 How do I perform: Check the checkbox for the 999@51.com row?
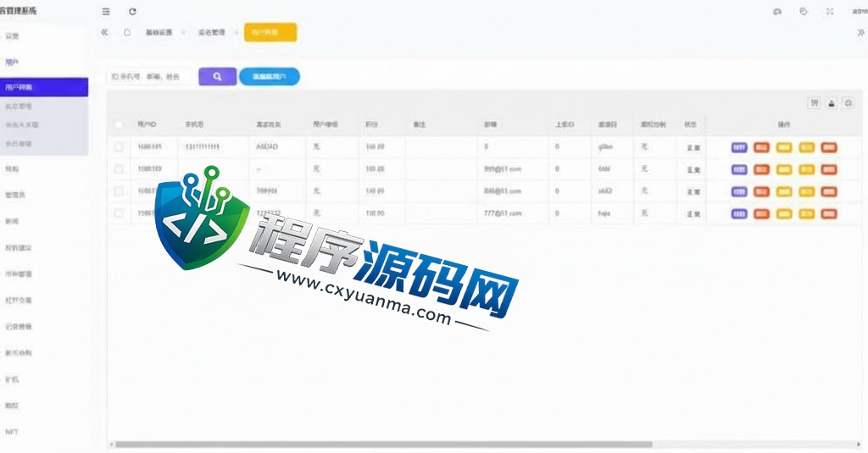click(x=119, y=169)
